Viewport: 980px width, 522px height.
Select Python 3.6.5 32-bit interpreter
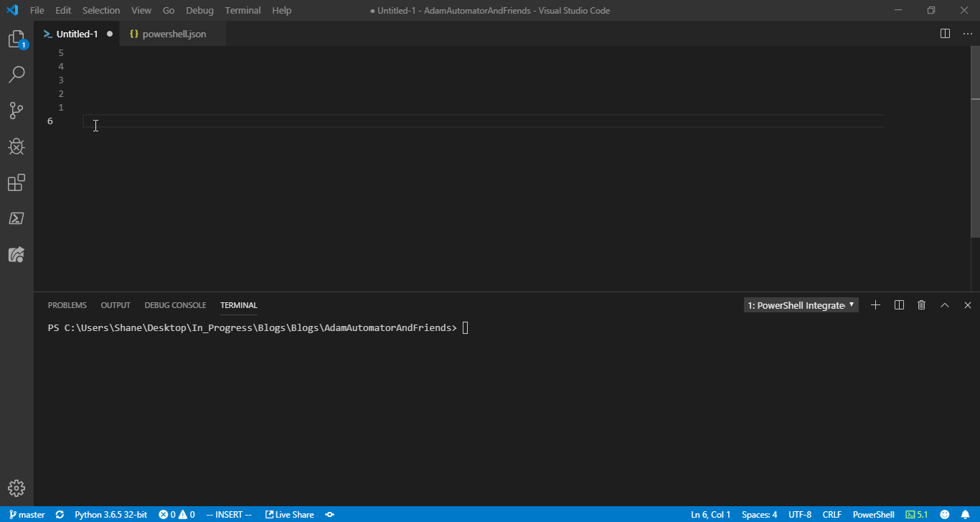coord(110,515)
